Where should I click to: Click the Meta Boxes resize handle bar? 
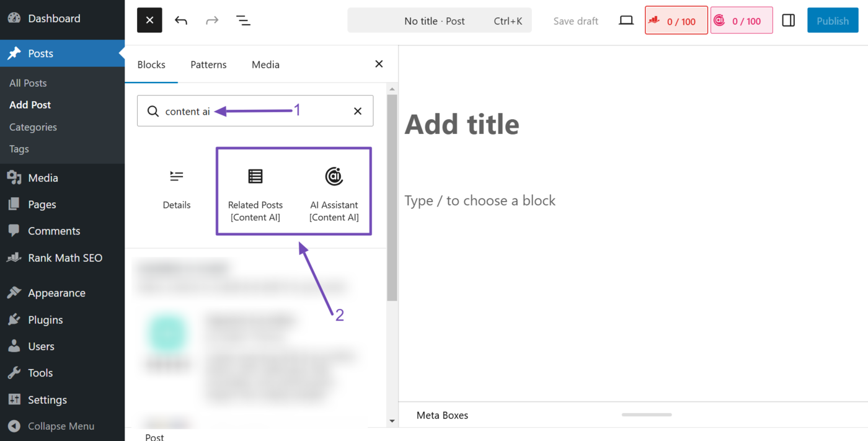(x=647, y=414)
